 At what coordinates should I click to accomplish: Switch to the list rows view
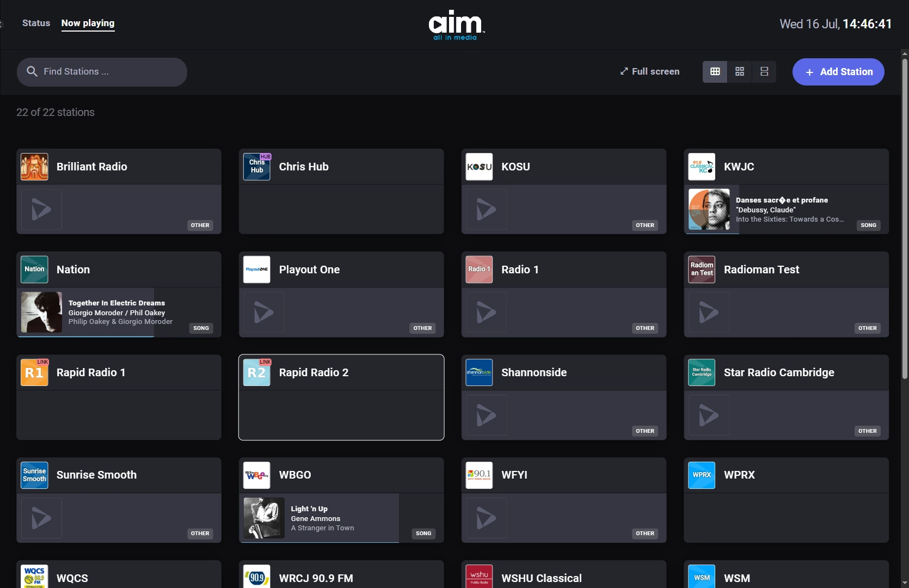(x=764, y=71)
